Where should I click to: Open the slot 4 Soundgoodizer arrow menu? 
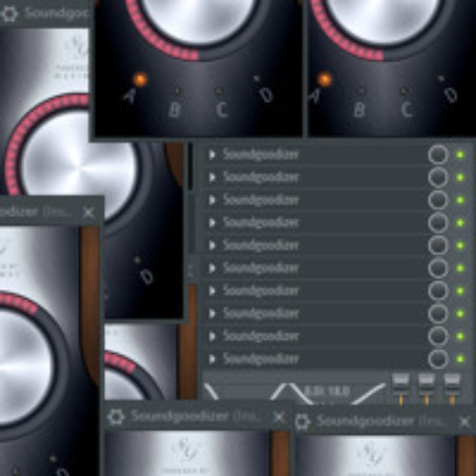[x=212, y=223]
